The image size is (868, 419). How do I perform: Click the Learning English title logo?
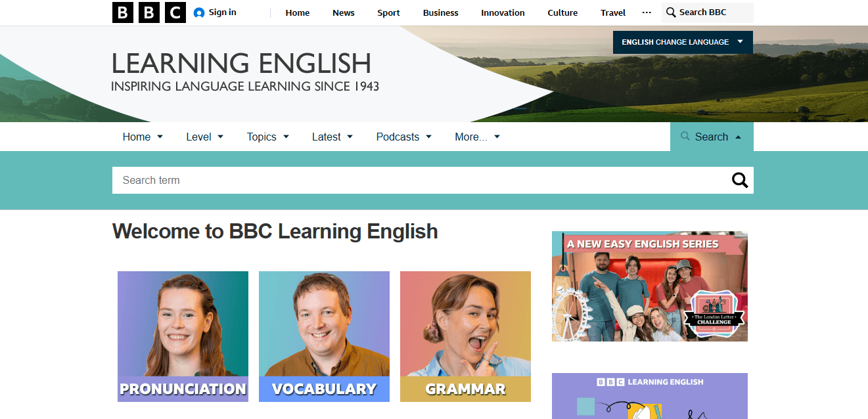(245, 72)
